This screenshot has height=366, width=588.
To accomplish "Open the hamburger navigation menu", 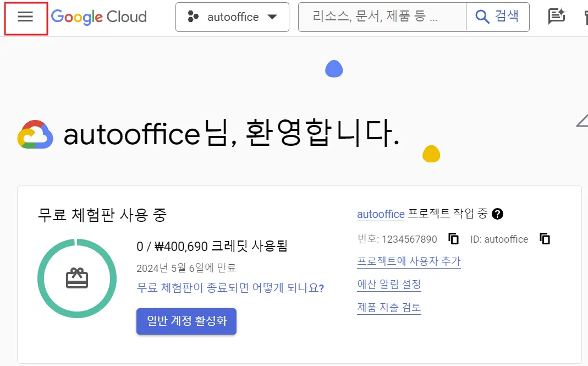I will (25, 17).
